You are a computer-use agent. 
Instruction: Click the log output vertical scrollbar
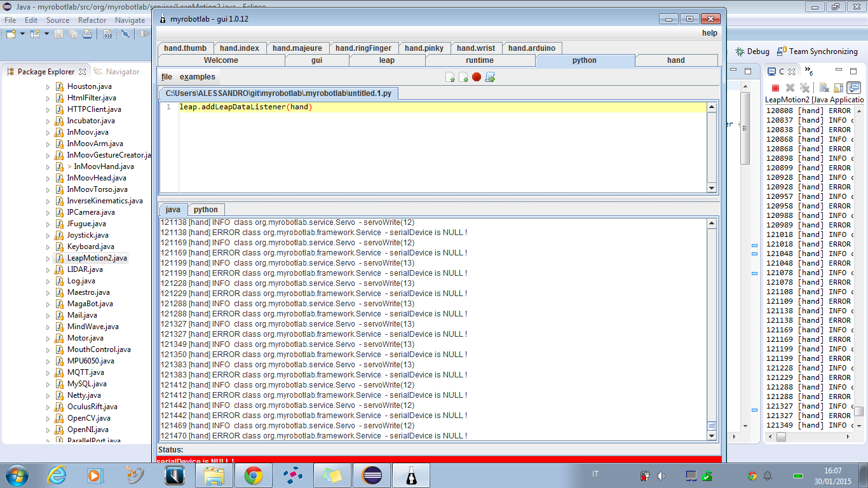click(712, 329)
